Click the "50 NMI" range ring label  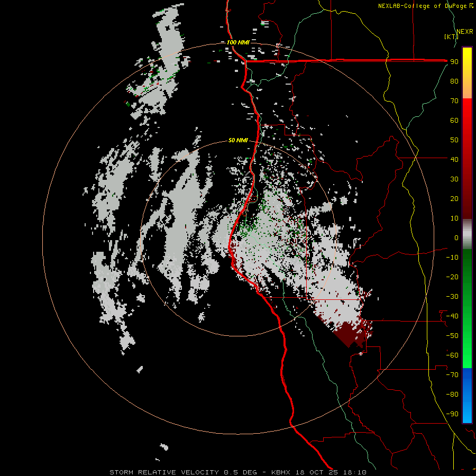pos(238,140)
